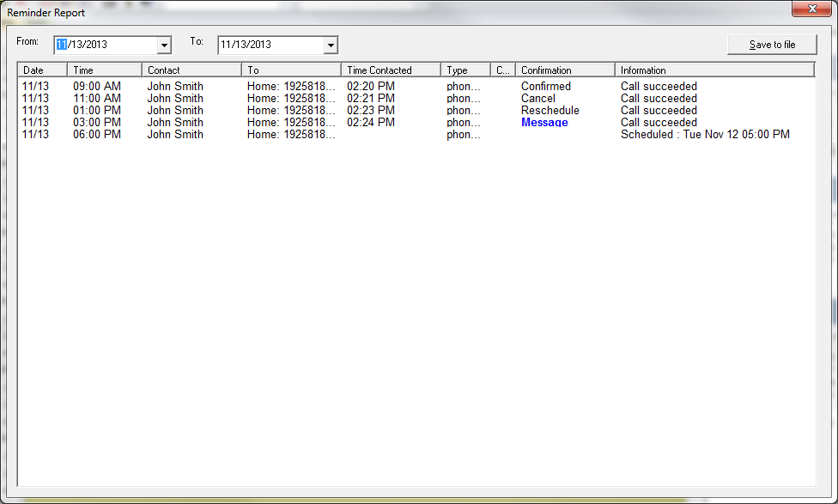The height and width of the screenshot is (504, 838).
Task: Expand the To date dropdown arrow
Action: (330, 46)
